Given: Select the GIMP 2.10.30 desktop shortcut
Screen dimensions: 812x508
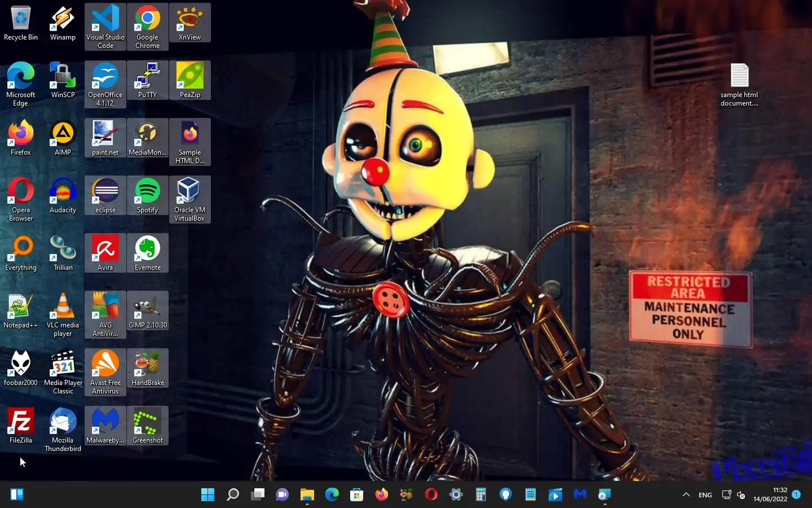Looking at the screenshot, I should point(148,310).
